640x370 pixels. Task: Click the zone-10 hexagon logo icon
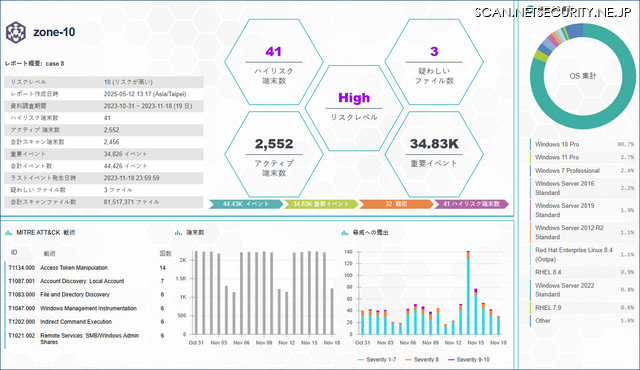coord(16,33)
